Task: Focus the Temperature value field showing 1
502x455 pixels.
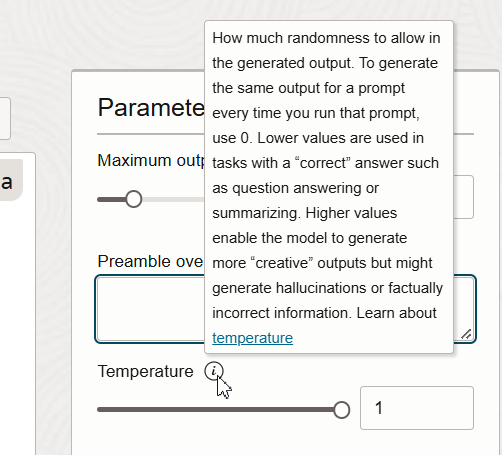Action: pos(417,408)
